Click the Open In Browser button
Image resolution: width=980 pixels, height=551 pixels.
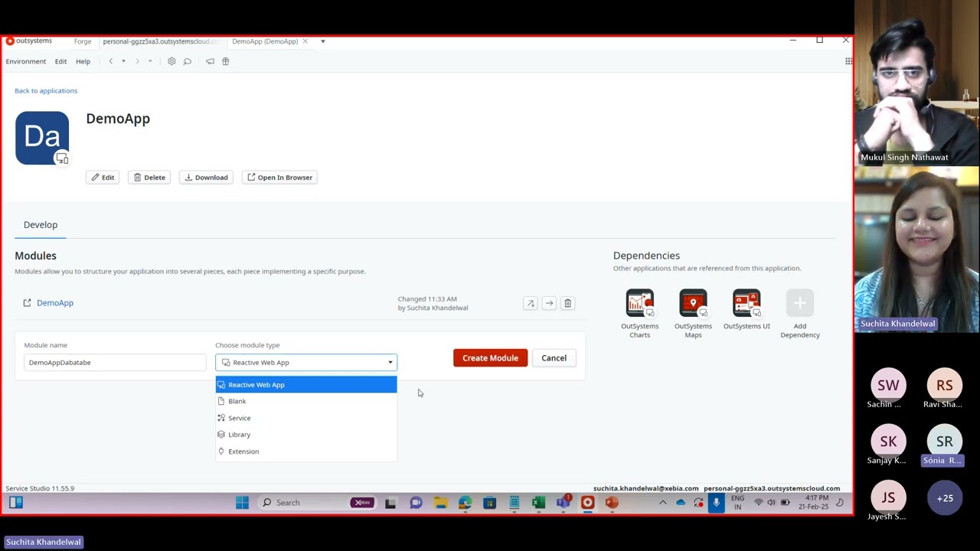pos(279,178)
